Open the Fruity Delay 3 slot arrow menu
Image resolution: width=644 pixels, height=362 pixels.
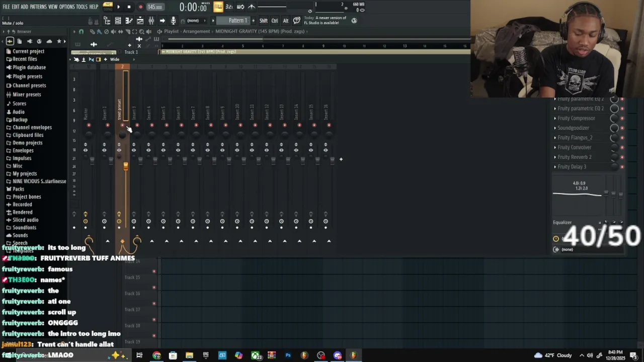coord(555,166)
